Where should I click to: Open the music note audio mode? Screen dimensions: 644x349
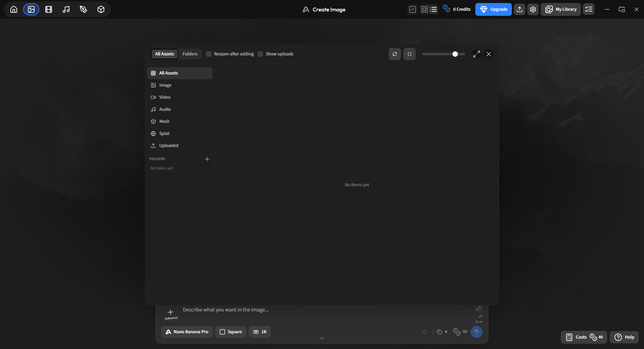point(66,9)
